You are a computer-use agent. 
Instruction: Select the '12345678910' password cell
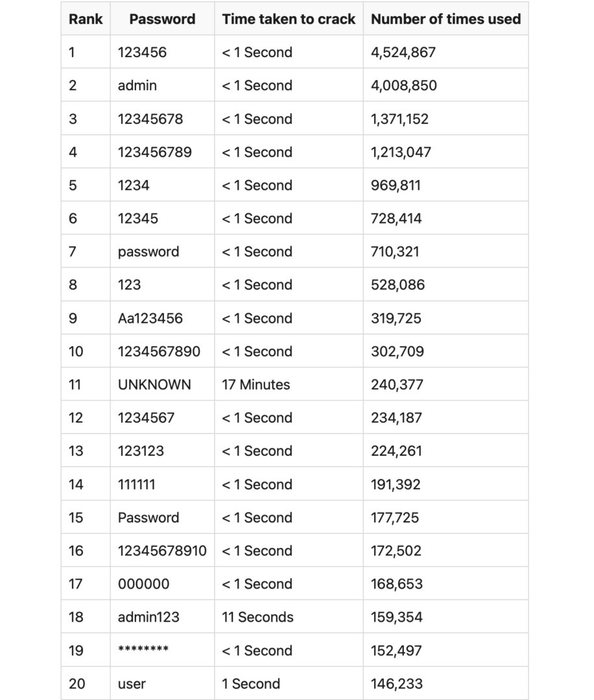click(x=162, y=550)
